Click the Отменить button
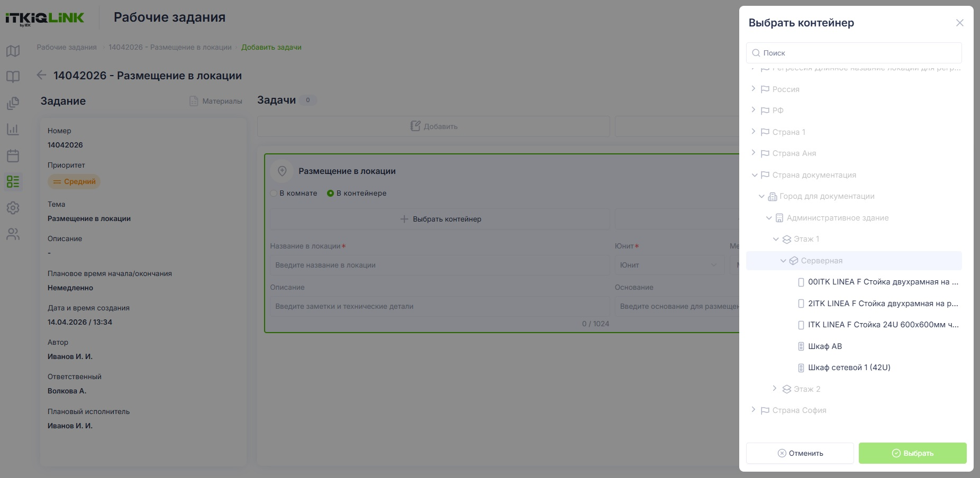The height and width of the screenshot is (478, 980). tap(800, 453)
